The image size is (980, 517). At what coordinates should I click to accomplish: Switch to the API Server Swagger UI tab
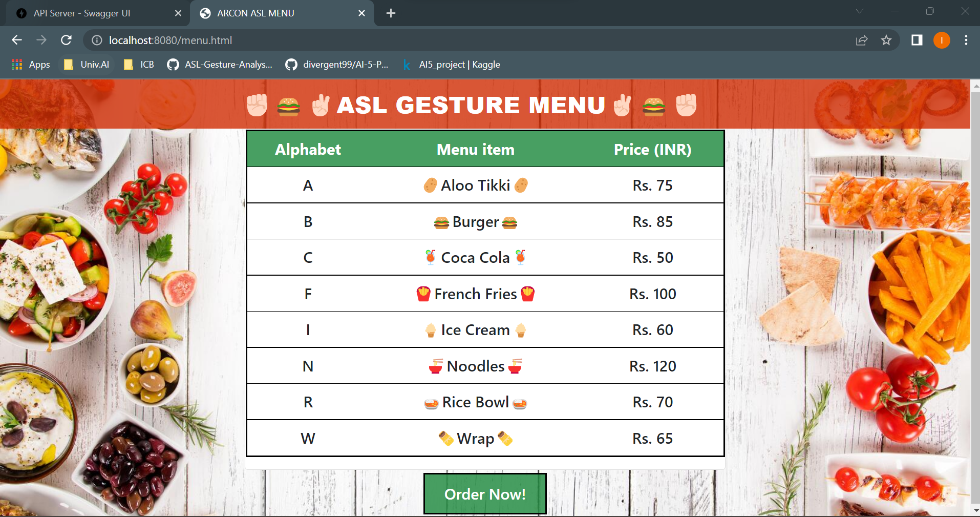[82, 13]
